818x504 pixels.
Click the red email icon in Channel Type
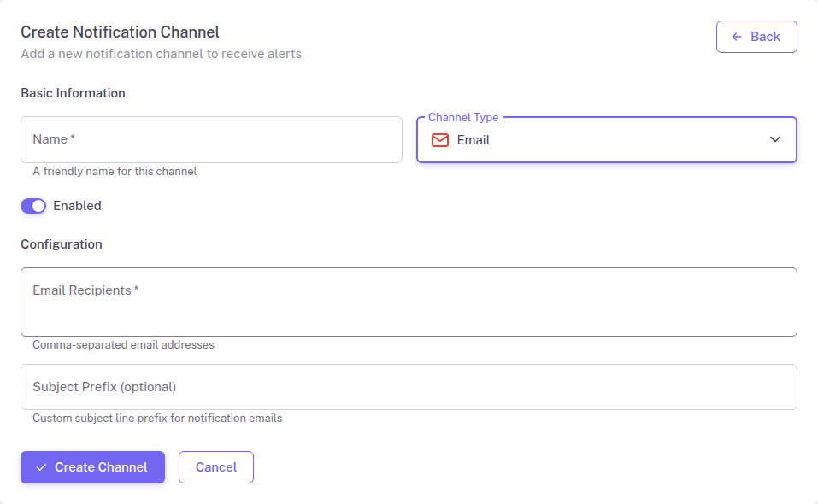pyautogui.click(x=439, y=140)
